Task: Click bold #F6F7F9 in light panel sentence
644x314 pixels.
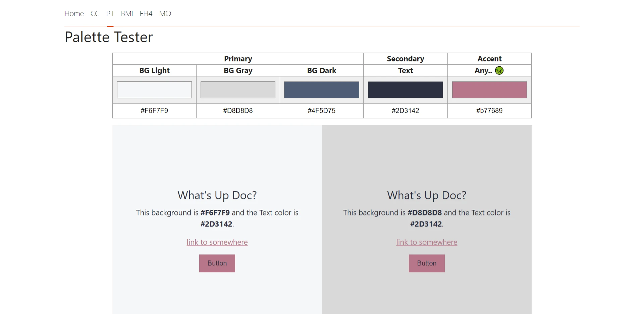Action: (215, 212)
